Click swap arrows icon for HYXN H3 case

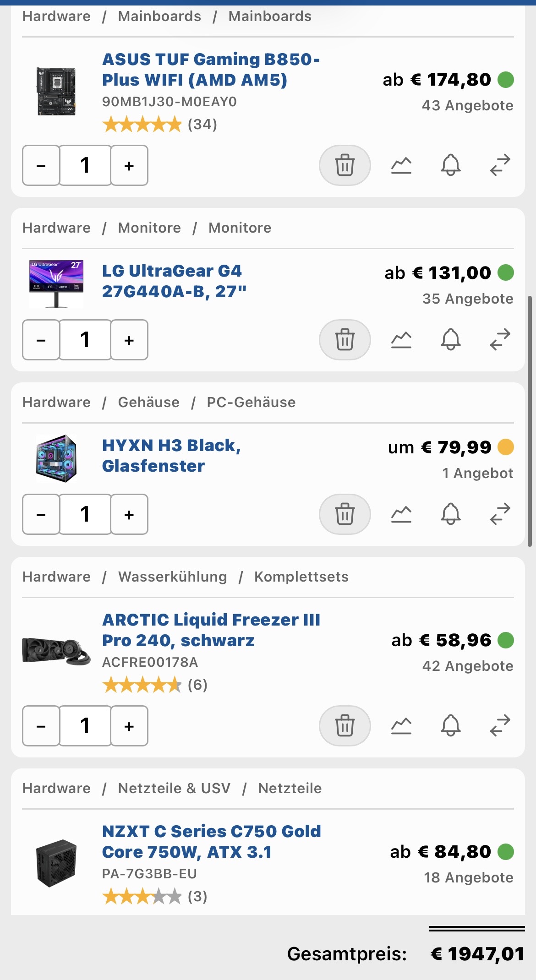coord(500,514)
